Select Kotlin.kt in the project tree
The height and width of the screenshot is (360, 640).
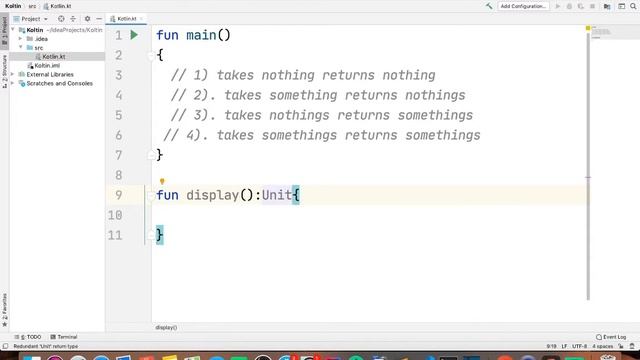tap(53, 57)
